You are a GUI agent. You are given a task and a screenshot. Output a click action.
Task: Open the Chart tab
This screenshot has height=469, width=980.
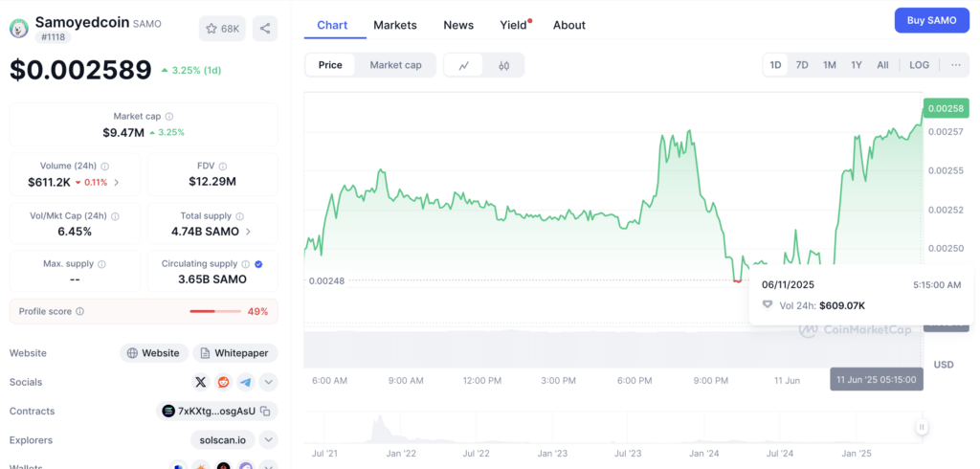332,25
